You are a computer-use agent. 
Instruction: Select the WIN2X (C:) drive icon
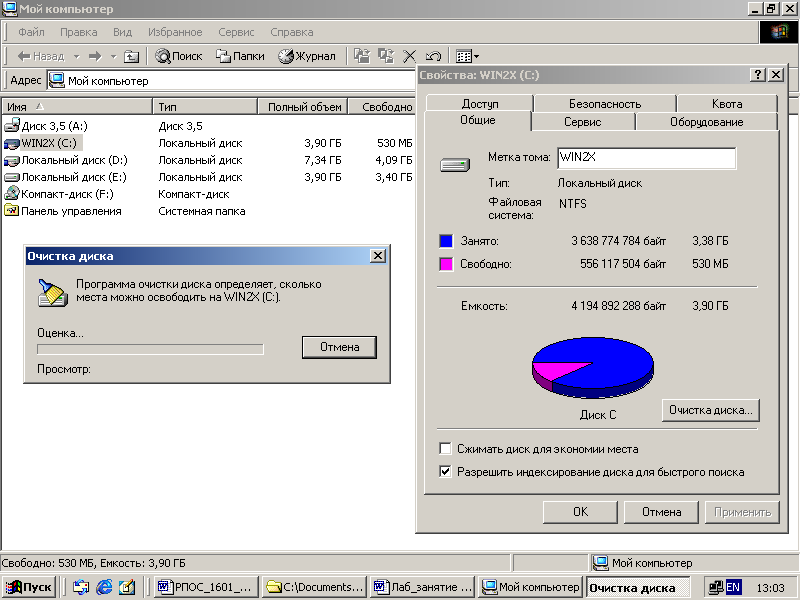(x=12, y=143)
